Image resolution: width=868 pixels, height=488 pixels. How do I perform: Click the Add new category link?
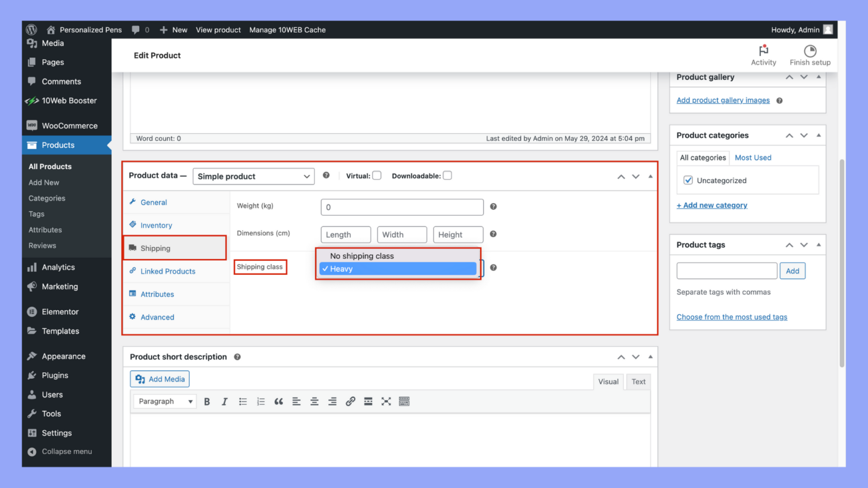[711, 205]
